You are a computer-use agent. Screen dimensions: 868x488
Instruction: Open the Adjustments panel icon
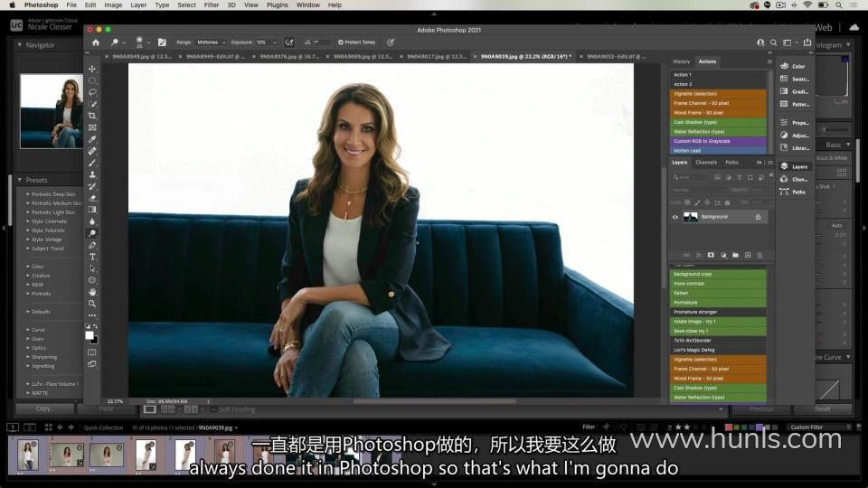(784, 135)
